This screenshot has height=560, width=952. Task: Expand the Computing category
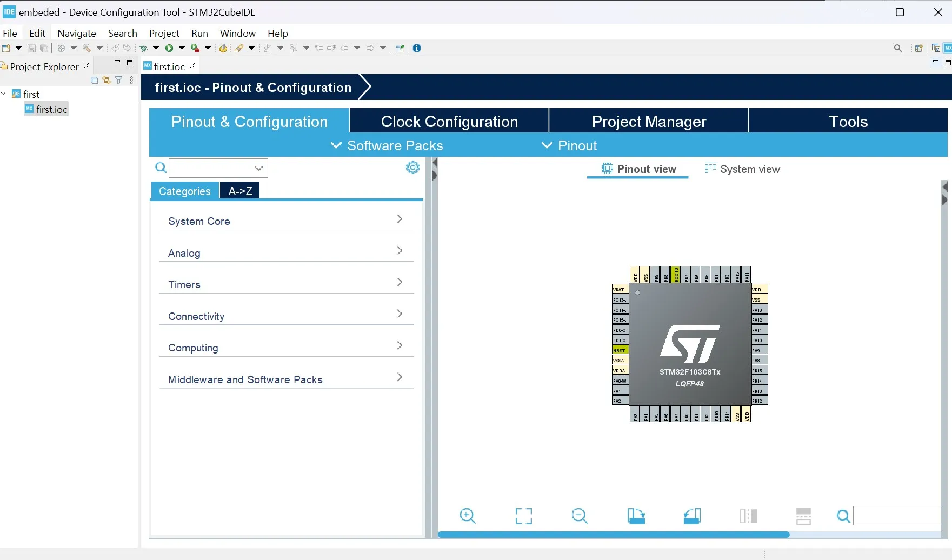[286, 347]
